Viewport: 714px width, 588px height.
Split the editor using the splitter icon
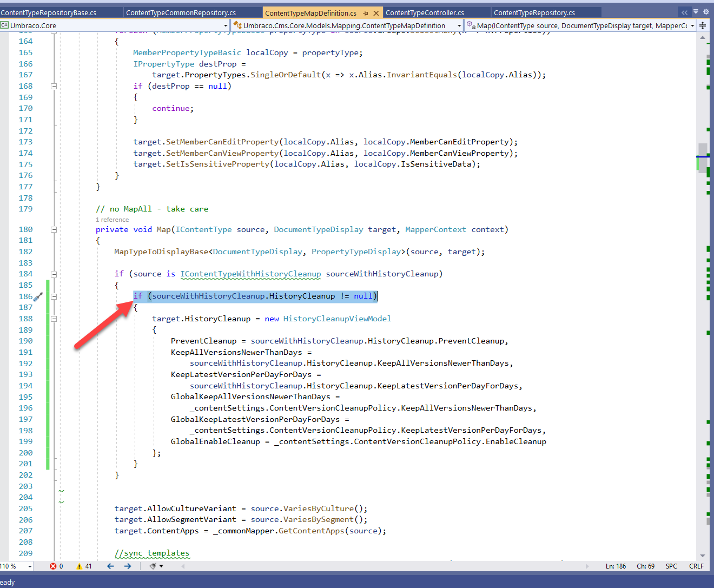coord(703,25)
